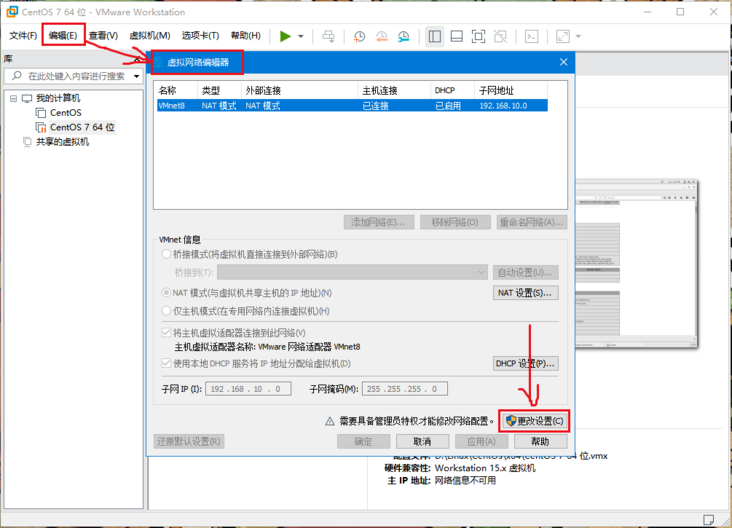Take a snapshot with the clock-plus icon
Screen dimensions: 732x528
click(359, 36)
